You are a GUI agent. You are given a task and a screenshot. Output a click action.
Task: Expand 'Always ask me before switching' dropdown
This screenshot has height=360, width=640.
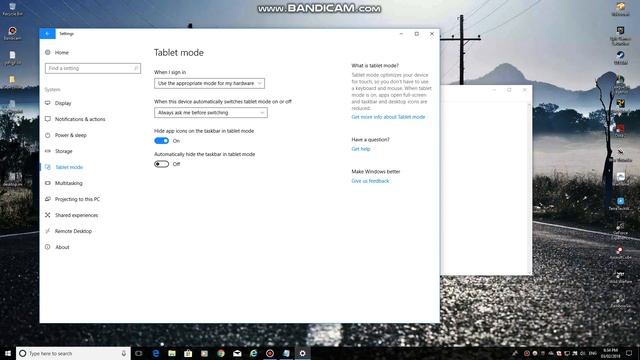[x=211, y=113]
